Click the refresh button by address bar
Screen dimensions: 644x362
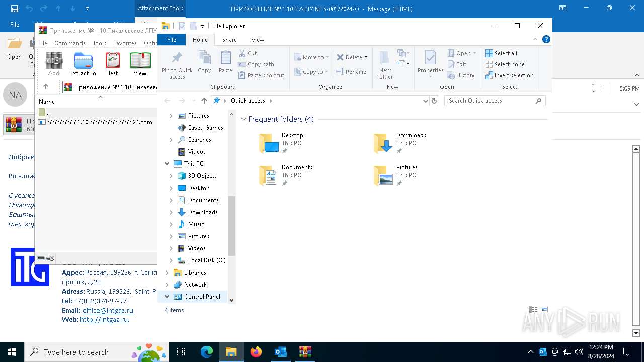pyautogui.click(x=435, y=101)
